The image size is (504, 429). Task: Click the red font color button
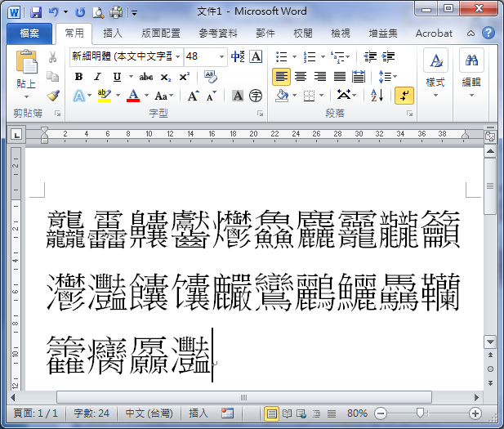133,96
